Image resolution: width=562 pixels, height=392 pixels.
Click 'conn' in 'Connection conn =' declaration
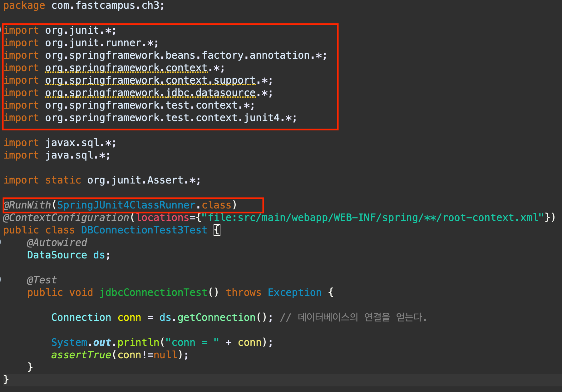[x=129, y=318]
